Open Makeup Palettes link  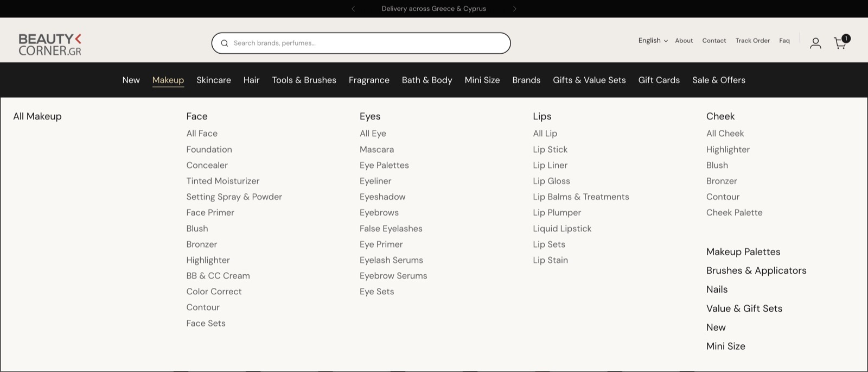[743, 252]
